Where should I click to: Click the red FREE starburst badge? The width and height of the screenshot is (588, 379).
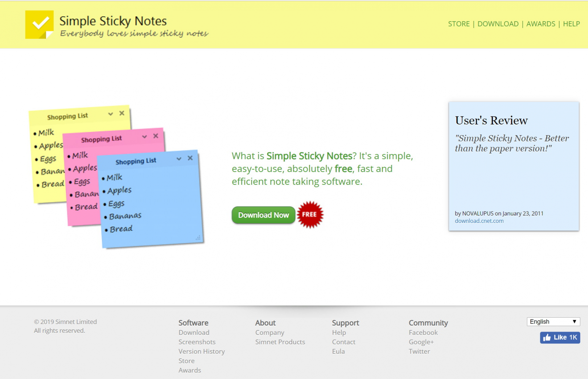pyautogui.click(x=310, y=215)
